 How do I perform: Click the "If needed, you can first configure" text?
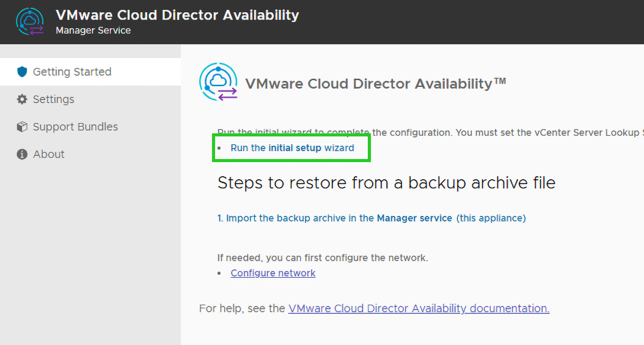(323, 258)
